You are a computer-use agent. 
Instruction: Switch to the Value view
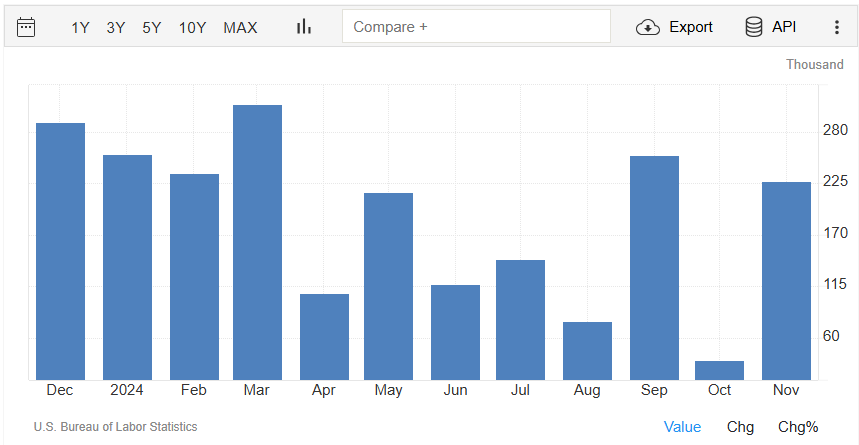(682, 427)
